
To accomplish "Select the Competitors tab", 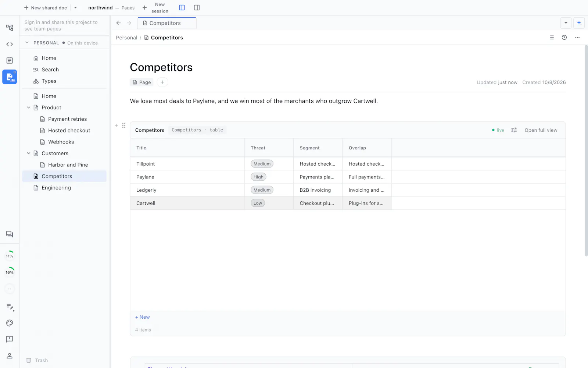I will (167, 23).
